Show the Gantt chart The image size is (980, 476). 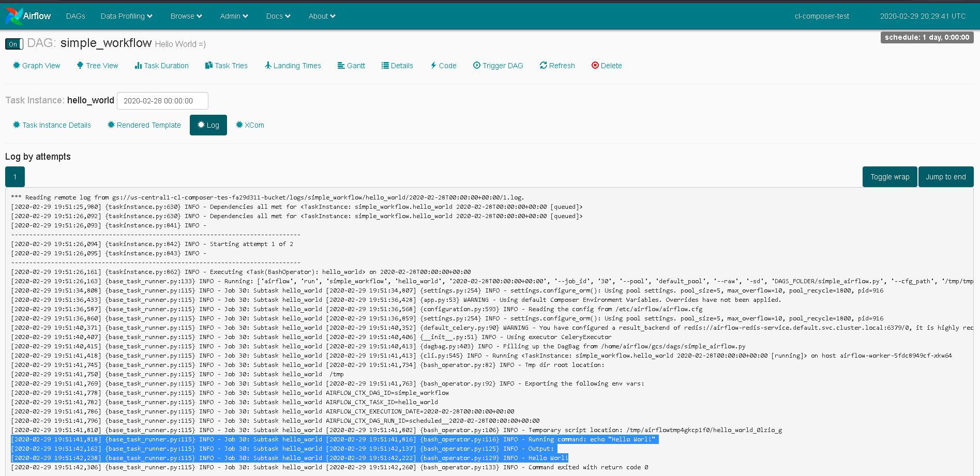351,65
